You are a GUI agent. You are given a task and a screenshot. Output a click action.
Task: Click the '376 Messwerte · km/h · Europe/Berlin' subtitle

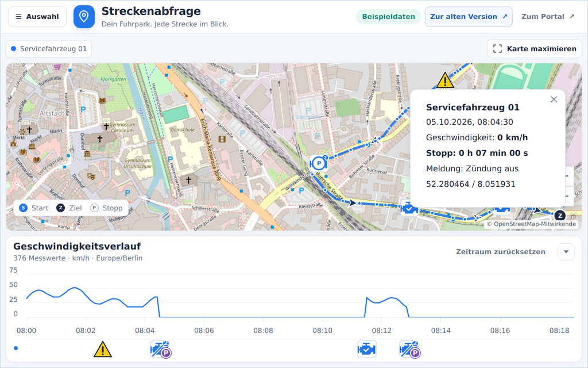[78, 258]
